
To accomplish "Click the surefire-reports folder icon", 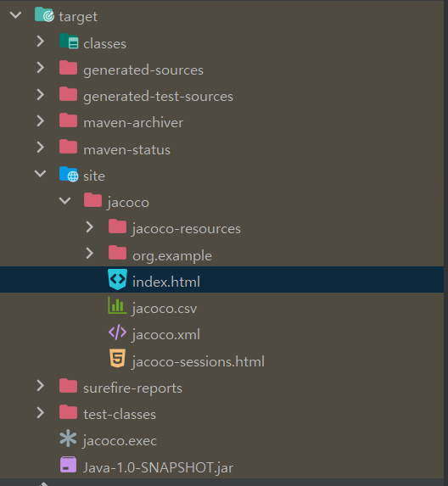I will 68,386.
